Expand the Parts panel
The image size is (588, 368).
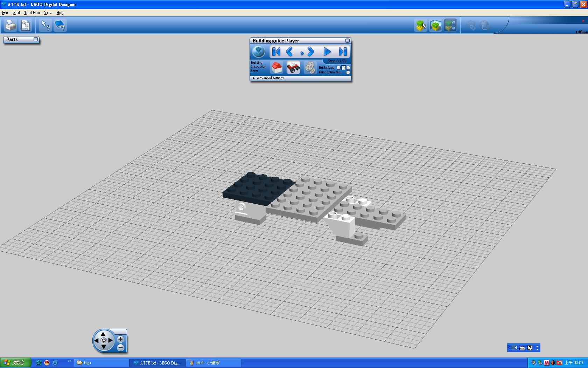(x=36, y=39)
